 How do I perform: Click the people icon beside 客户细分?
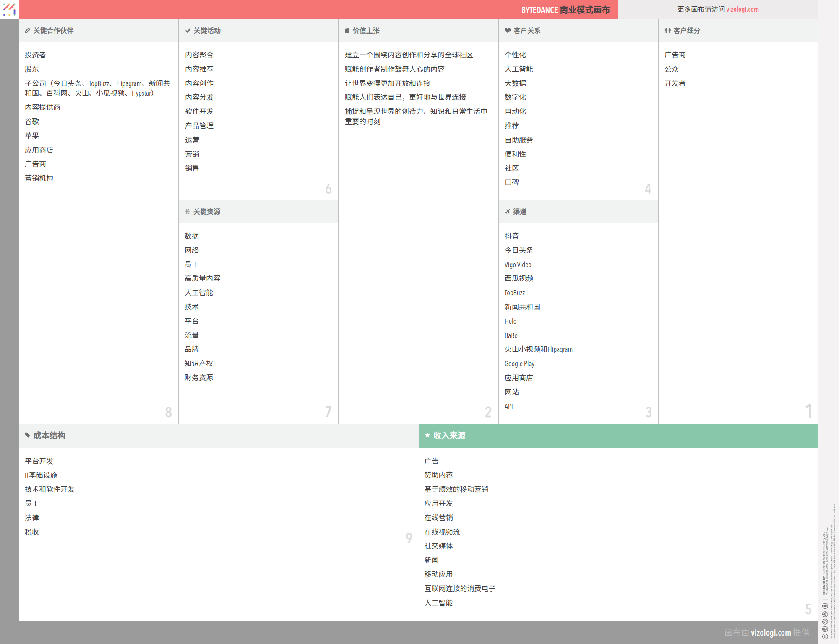click(x=667, y=31)
